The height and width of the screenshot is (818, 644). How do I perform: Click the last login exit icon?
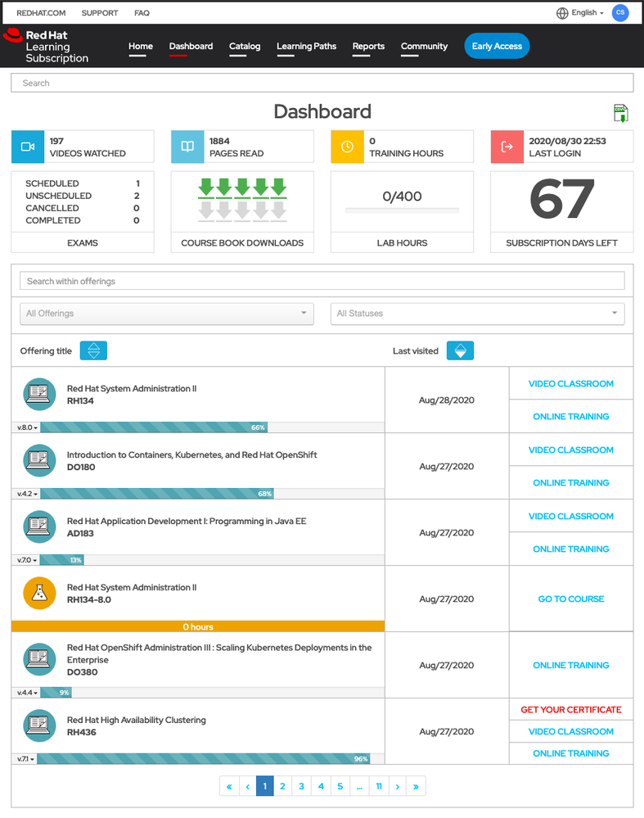coord(507,147)
